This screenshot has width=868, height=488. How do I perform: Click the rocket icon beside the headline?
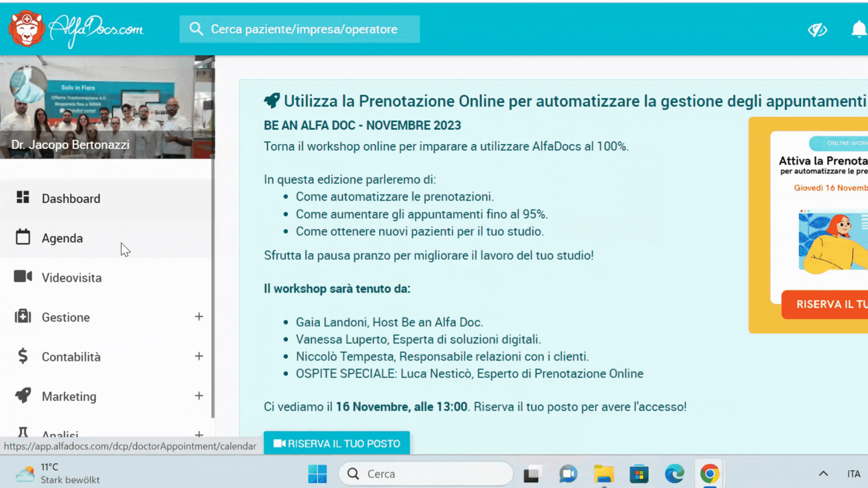click(272, 101)
